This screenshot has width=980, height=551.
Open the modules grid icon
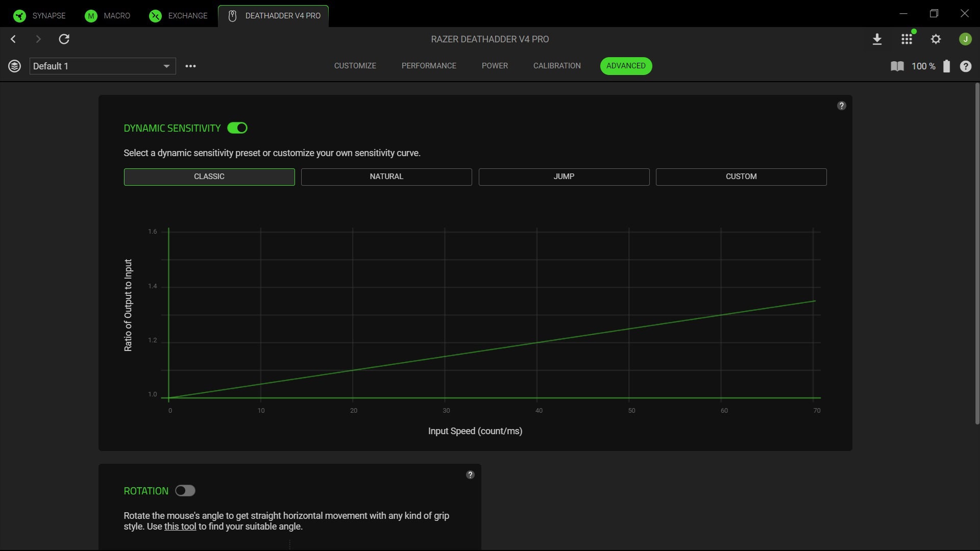(906, 39)
